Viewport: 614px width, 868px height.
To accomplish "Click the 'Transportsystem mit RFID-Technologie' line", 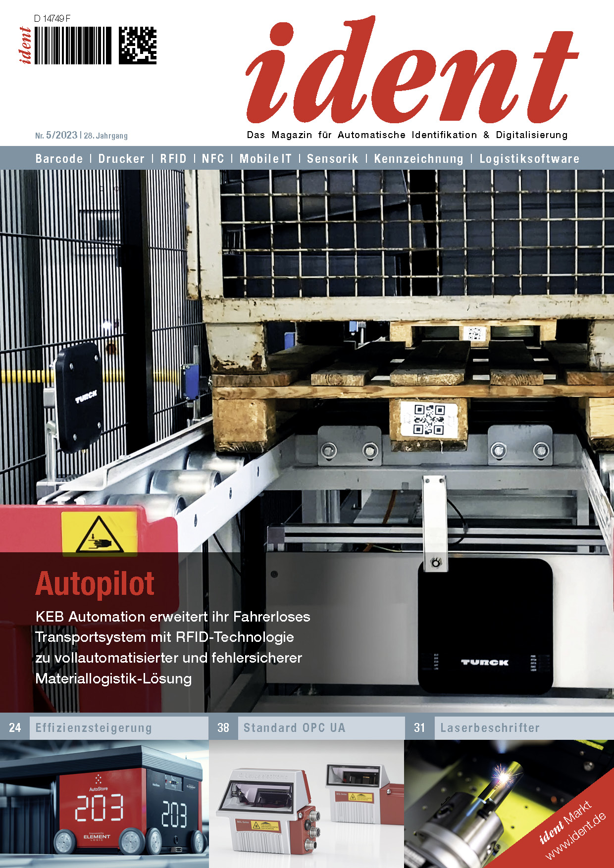I will [x=164, y=637].
